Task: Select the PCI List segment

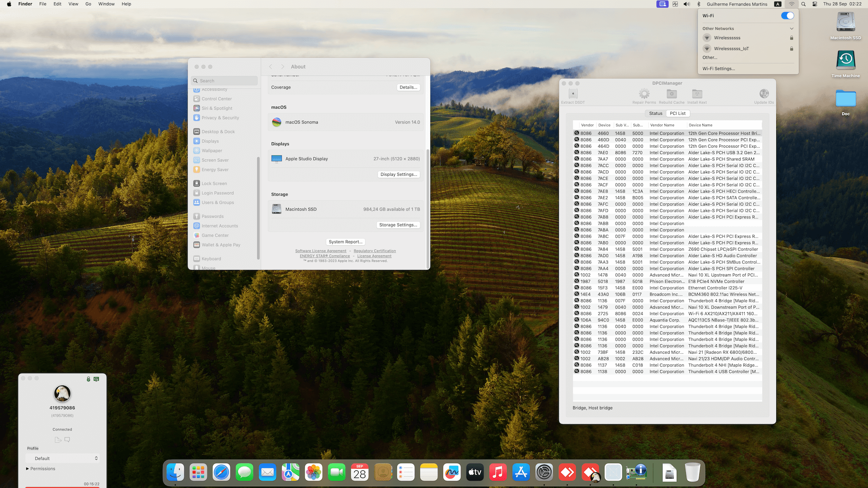Action: (677, 113)
